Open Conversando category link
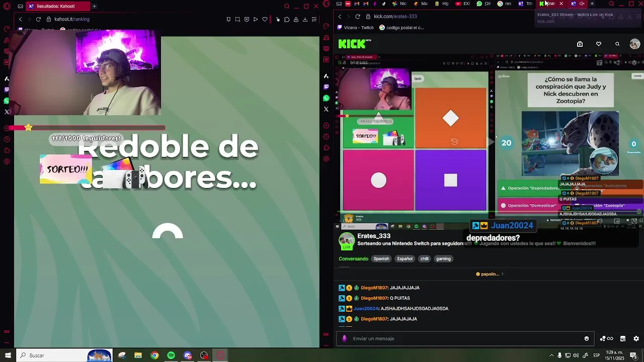644x362 pixels. click(x=353, y=259)
